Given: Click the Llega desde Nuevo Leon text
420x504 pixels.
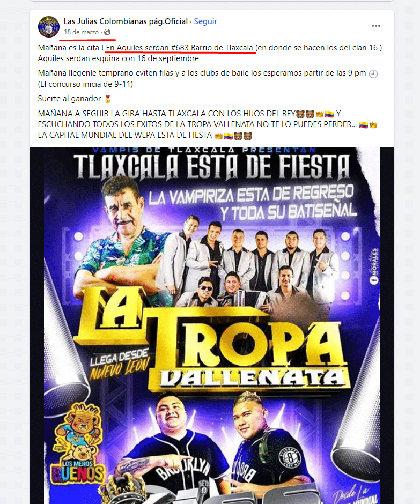Looking at the screenshot, I should pyautogui.click(x=120, y=363).
